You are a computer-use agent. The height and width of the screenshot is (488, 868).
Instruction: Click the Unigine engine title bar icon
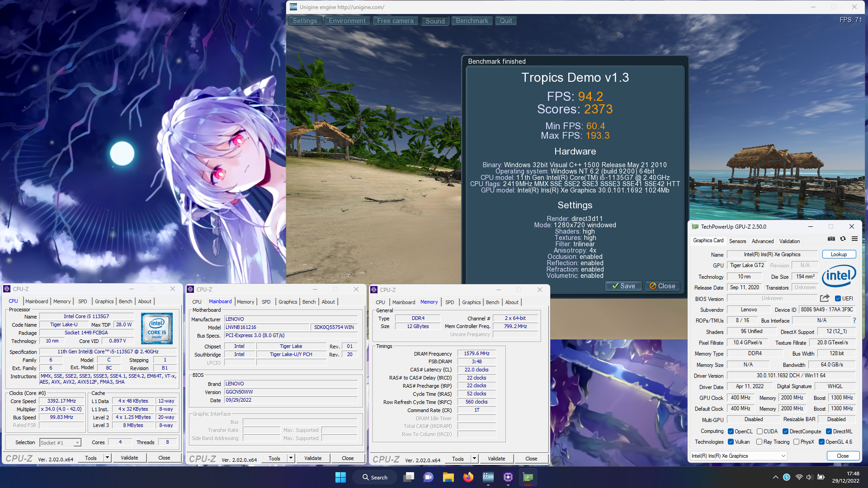tap(293, 7)
